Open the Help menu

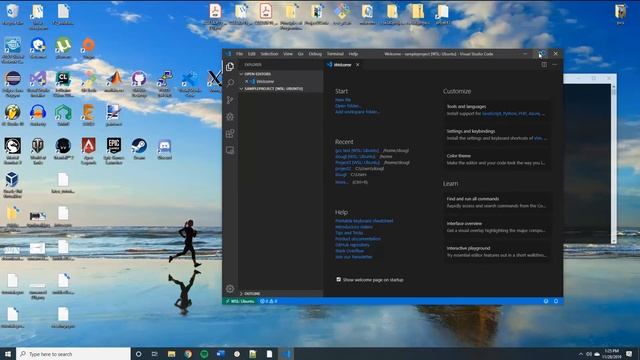[x=353, y=54]
